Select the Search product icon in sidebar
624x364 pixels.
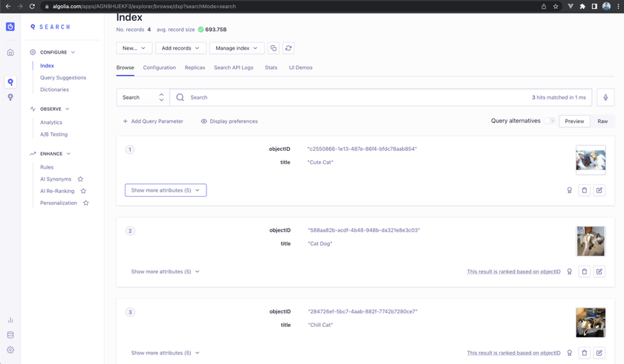click(10, 82)
